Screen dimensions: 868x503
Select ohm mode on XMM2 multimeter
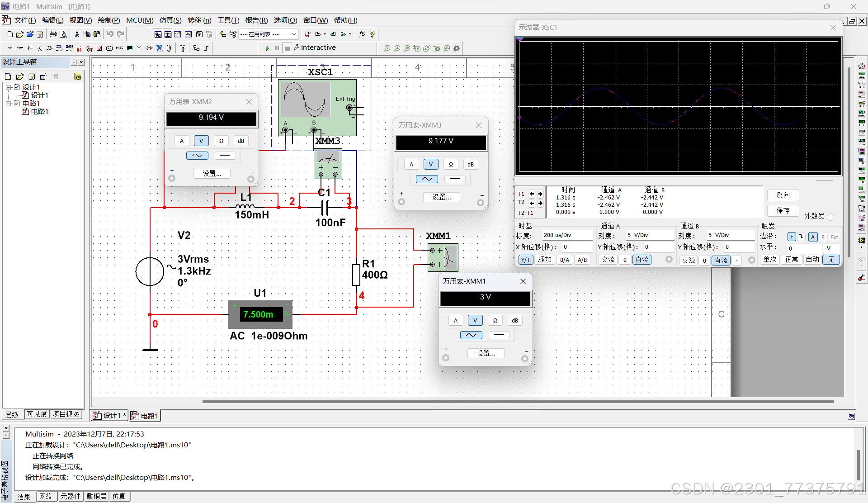coord(221,141)
